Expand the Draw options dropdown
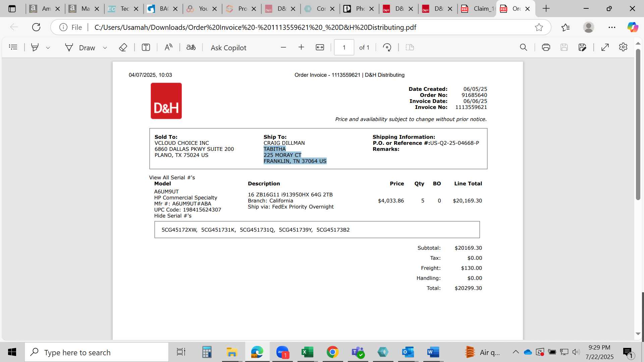This screenshot has width=644, height=362. 105,48
